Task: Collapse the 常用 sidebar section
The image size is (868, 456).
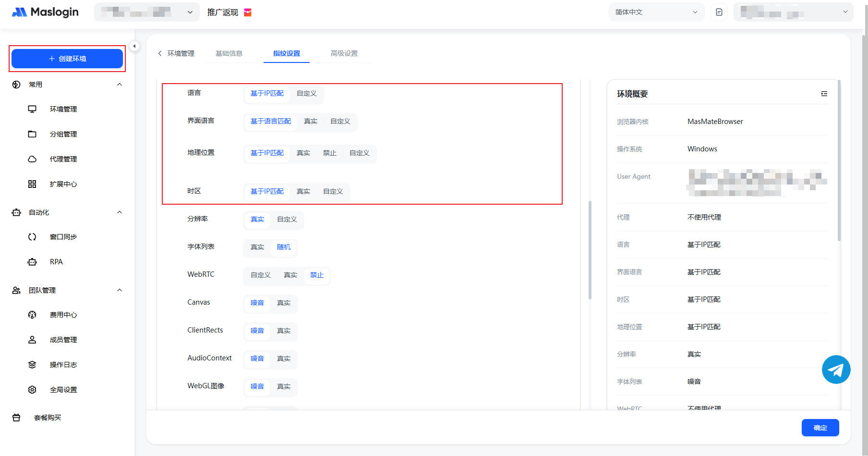Action: point(120,85)
